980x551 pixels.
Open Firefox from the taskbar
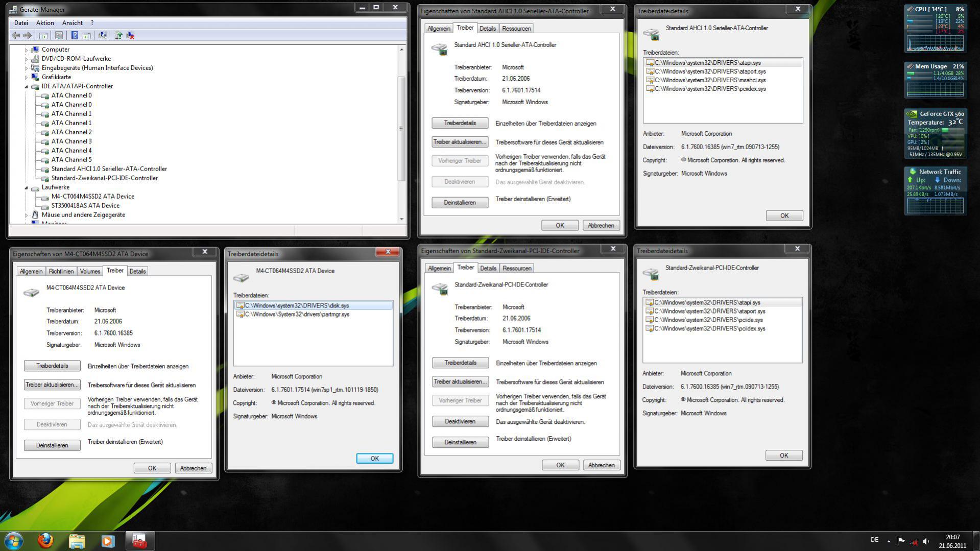[x=45, y=540]
